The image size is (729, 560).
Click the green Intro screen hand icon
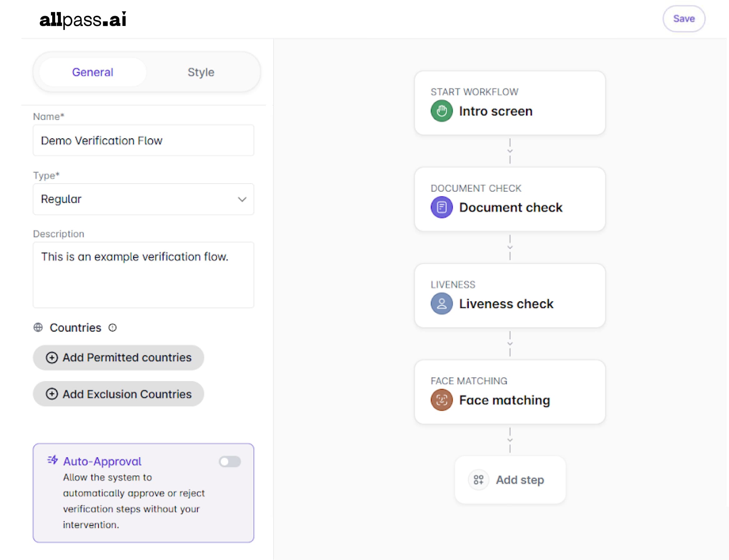tap(441, 111)
